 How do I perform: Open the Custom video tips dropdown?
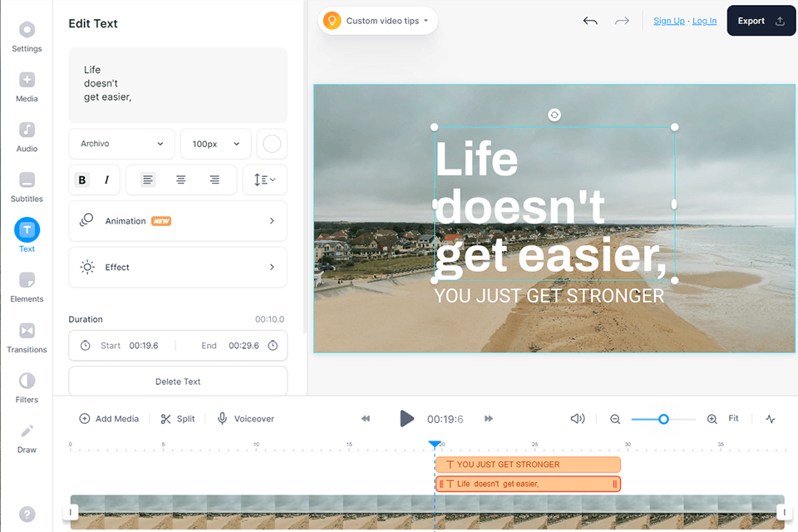[x=377, y=21]
